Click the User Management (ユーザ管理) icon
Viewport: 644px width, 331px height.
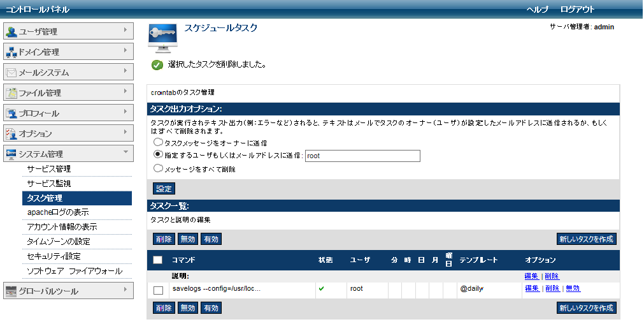11,32
